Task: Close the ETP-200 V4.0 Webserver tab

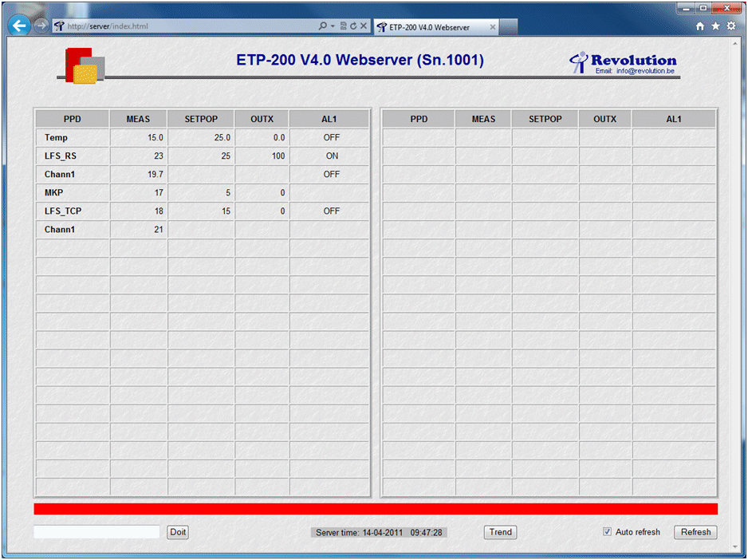Action: (493, 27)
